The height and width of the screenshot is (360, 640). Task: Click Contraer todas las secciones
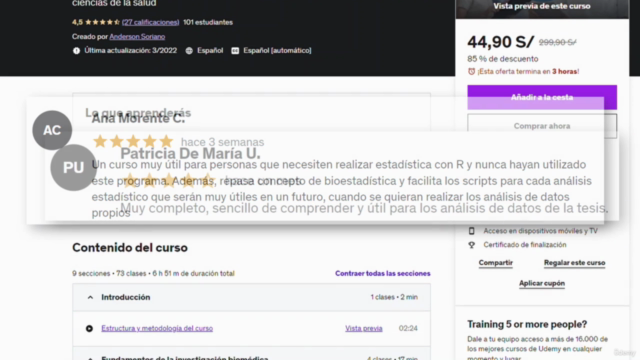[x=382, y=273]
